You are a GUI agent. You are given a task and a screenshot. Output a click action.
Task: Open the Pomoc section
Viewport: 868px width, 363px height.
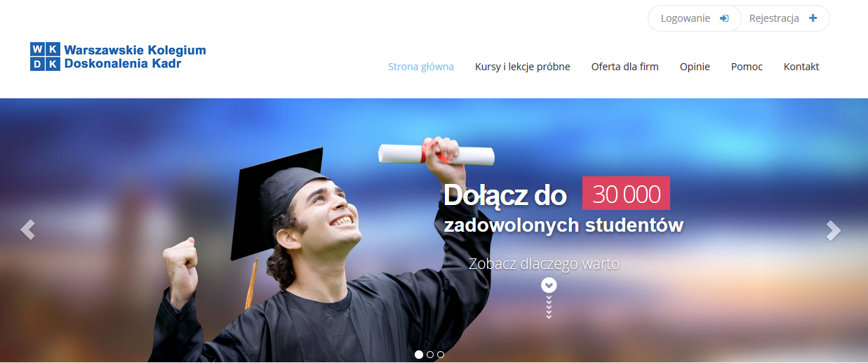747,67
